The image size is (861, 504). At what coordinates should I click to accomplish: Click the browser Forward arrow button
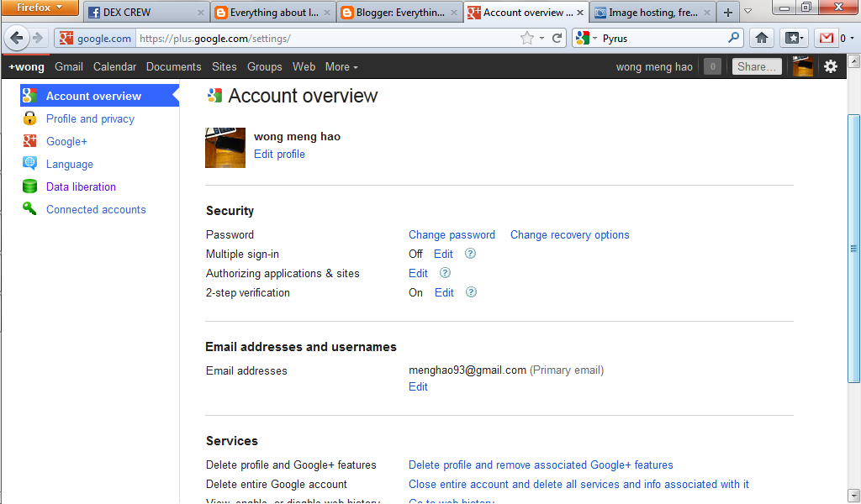click(37, 38)
